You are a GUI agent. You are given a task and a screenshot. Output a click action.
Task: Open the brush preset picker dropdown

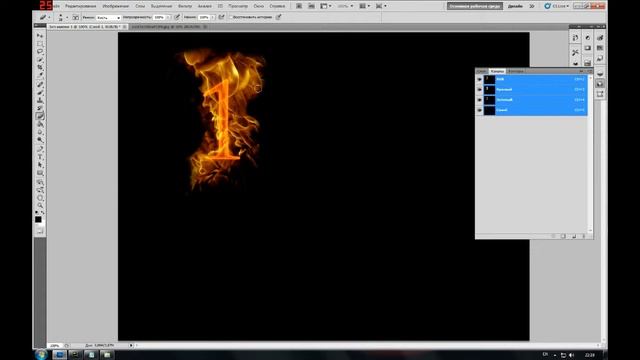tap(67, 18)
